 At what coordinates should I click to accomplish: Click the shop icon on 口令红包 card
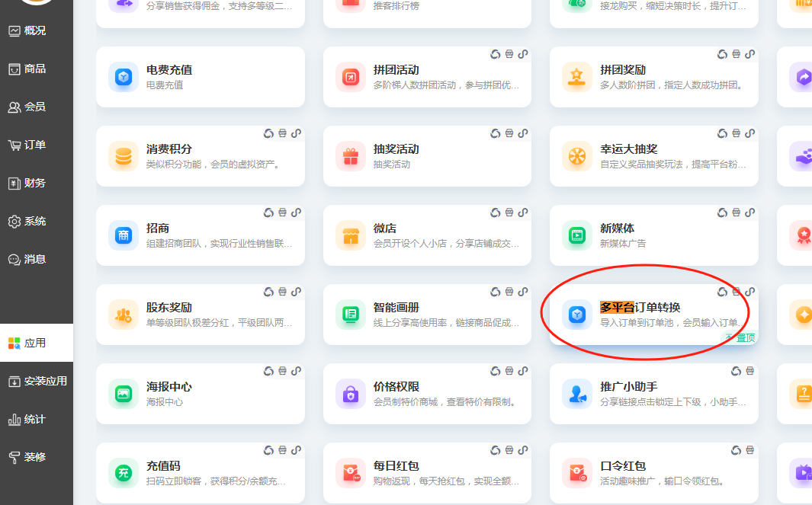point(749,449)
